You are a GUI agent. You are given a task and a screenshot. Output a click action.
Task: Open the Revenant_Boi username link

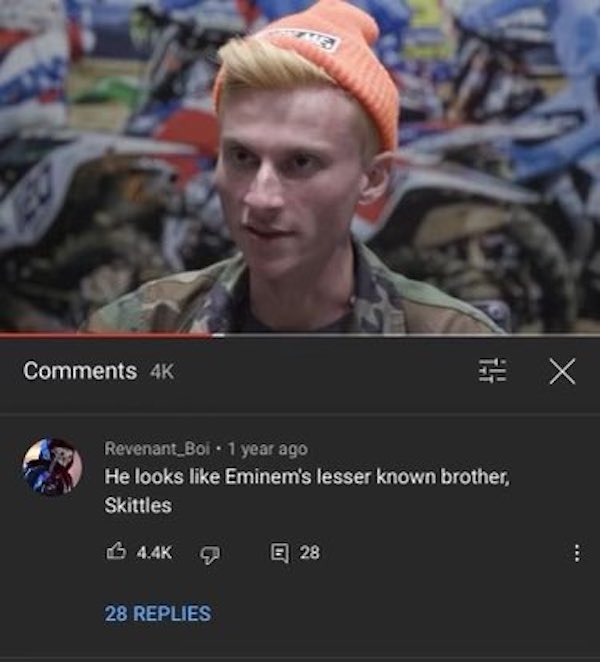(157, 448)
